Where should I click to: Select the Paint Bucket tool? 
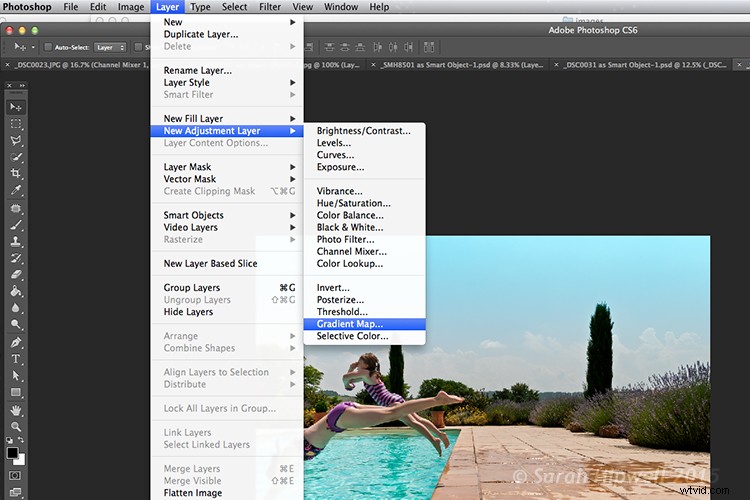(x=16, y=291)
